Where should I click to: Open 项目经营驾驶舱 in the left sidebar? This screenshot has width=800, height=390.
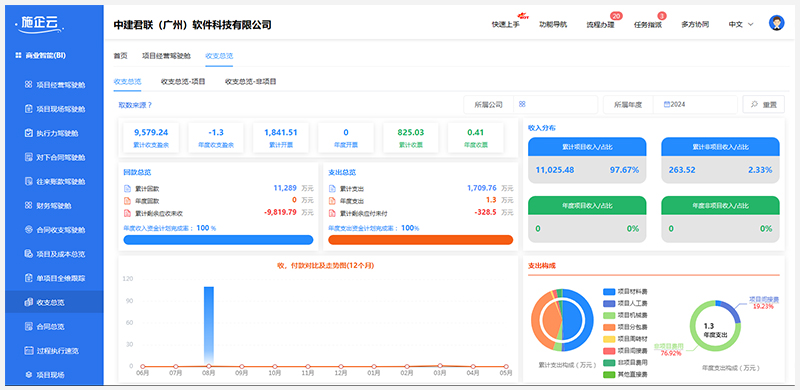(x=54, y=85)
